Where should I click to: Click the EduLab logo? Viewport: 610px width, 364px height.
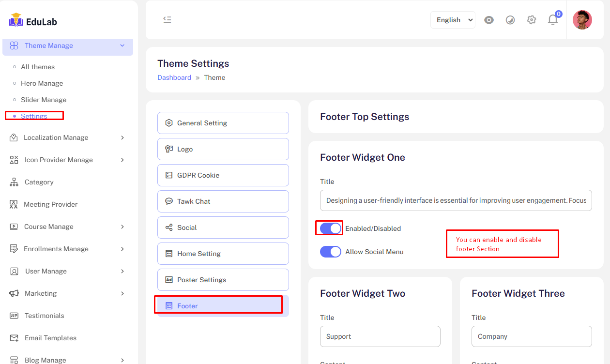click(x=33, y=21)
